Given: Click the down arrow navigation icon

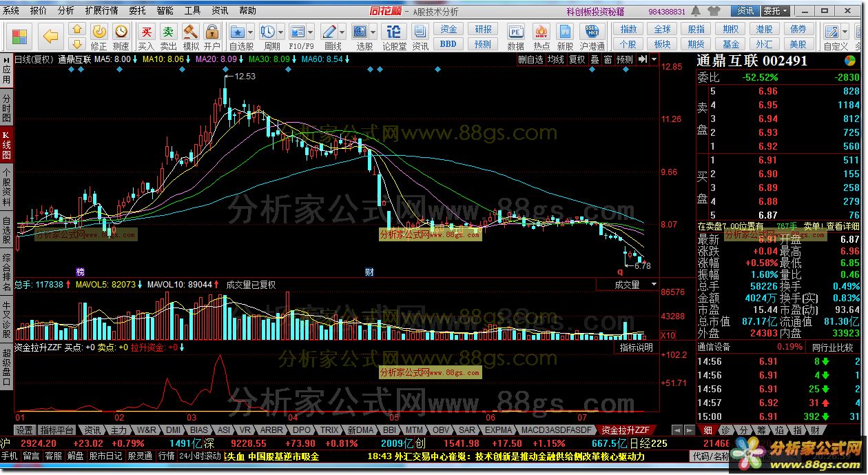Looking at the screenshot, I should click(x=78, y=43).
